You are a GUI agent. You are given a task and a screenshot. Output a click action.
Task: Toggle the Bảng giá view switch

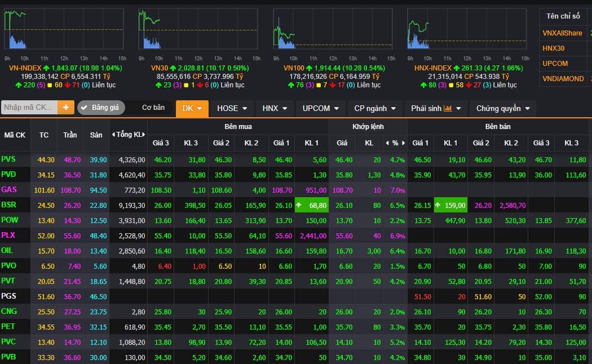click(x=101, y=108)
